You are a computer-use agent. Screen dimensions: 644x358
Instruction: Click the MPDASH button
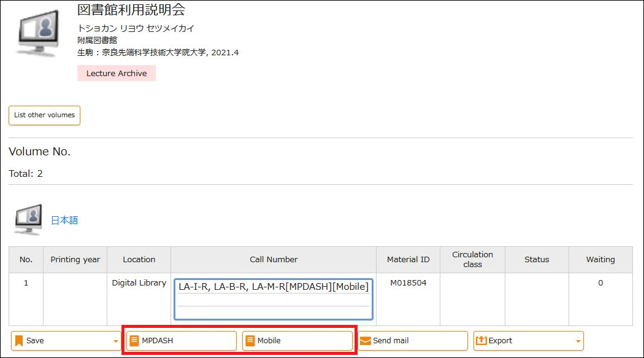(181, 341)
